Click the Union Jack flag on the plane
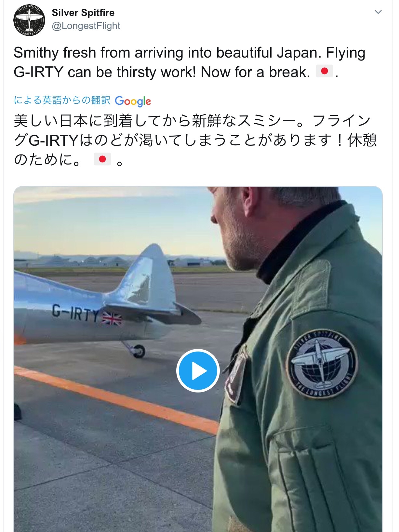Image resolution: width=399 pixels, height=532 pixels. (x=112, y=319)
